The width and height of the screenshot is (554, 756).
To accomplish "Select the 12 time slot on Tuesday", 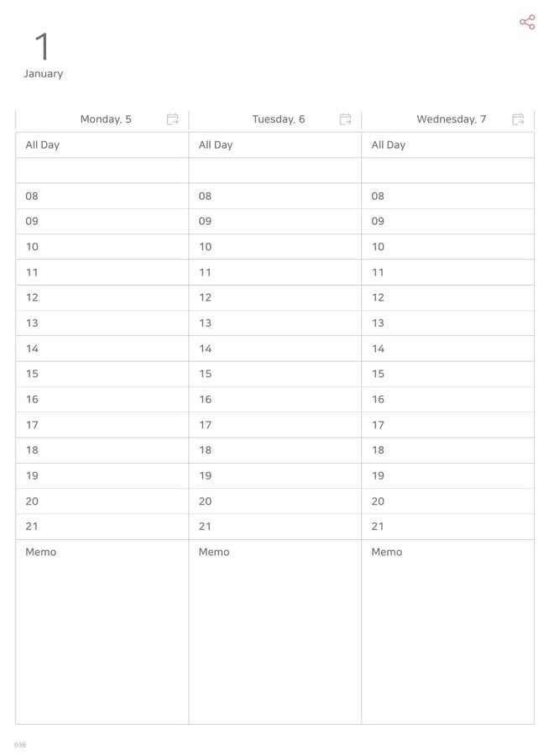I will pos(275,297).
